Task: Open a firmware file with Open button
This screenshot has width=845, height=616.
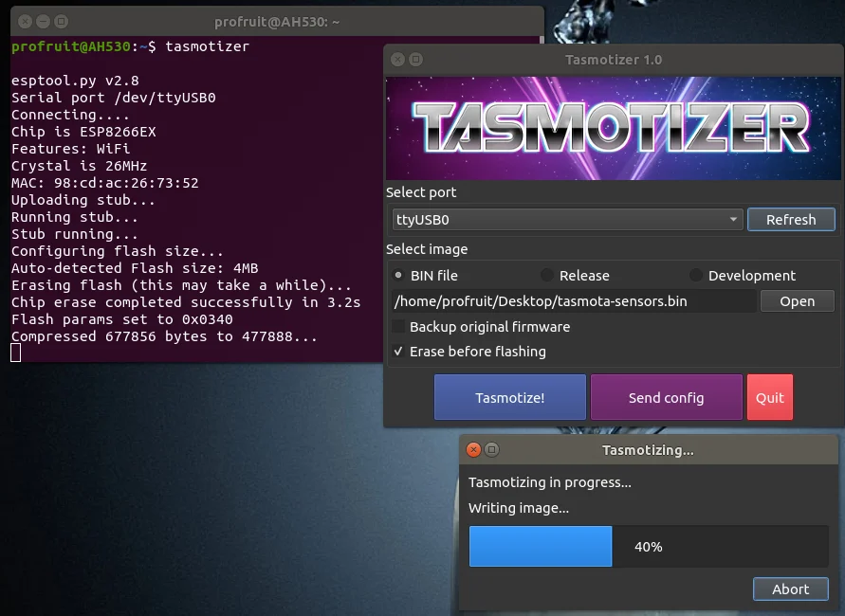Action: (x=797, y=301)
